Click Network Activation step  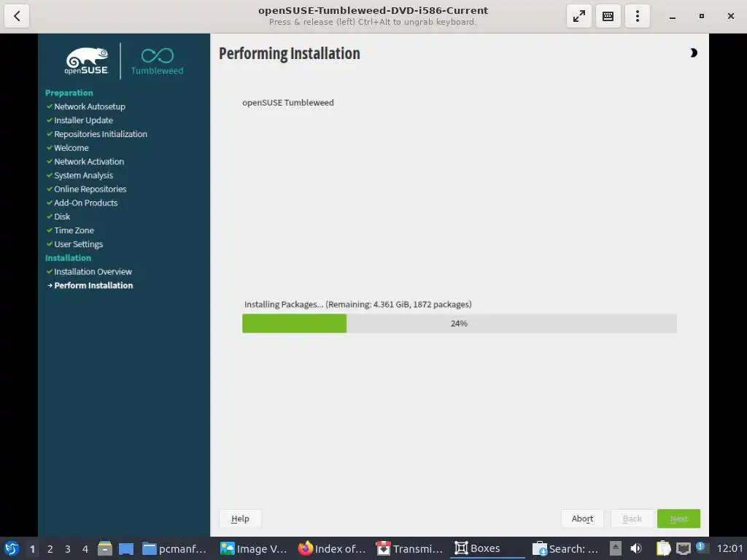point(89,162)
